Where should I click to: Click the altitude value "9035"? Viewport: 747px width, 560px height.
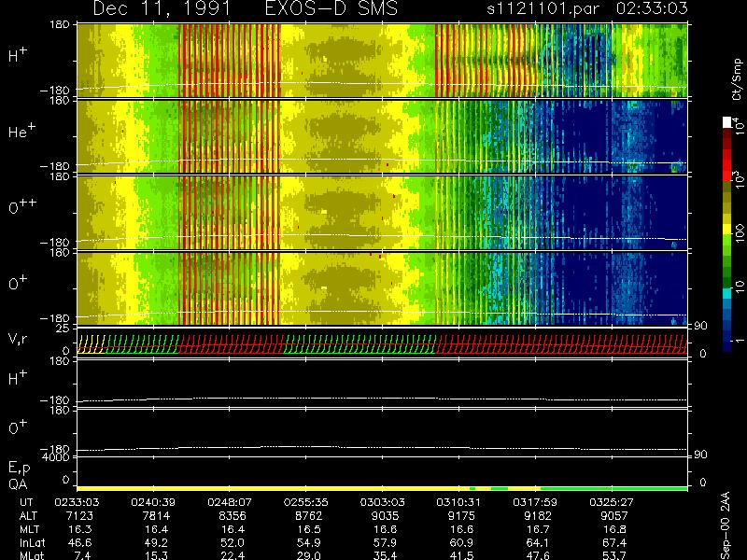[385, 516]
